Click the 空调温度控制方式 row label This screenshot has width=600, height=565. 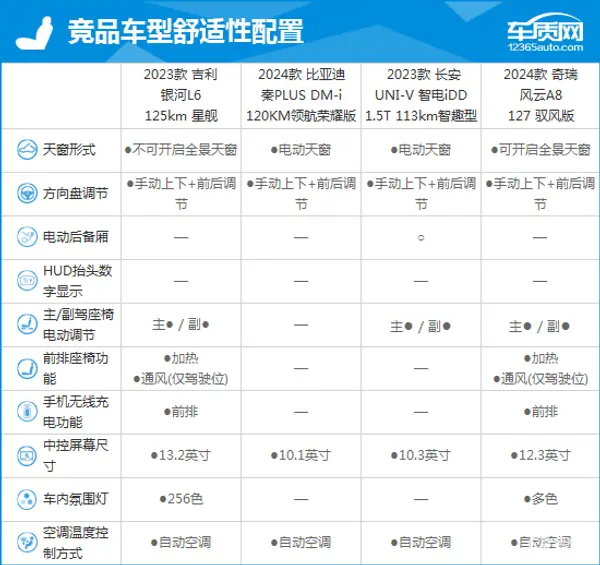pyautogui.click(x=75, y=542)
